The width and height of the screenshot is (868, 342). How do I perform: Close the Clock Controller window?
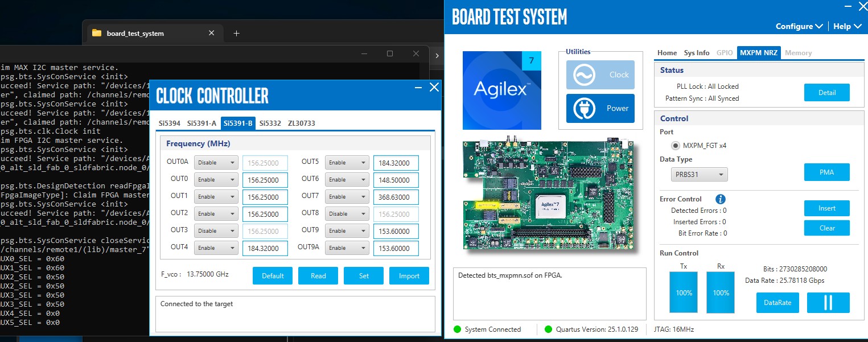pos(434,87)
